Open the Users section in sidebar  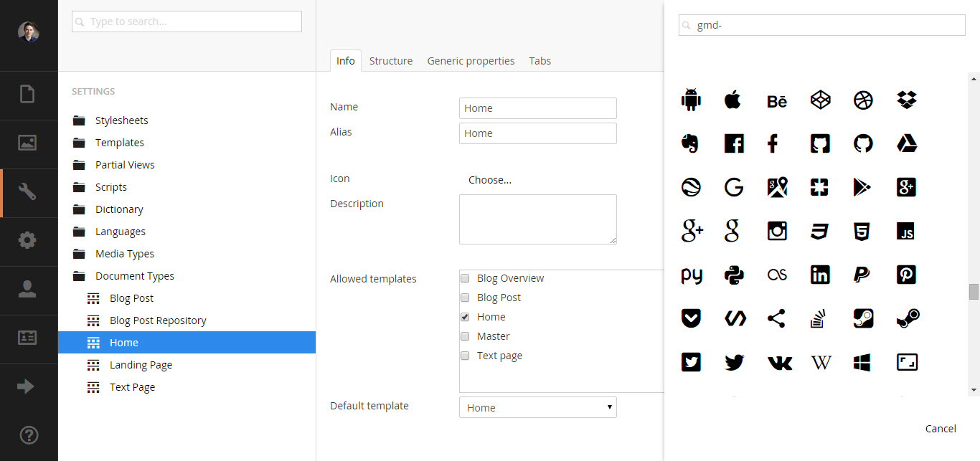click(x=27, y=289)
